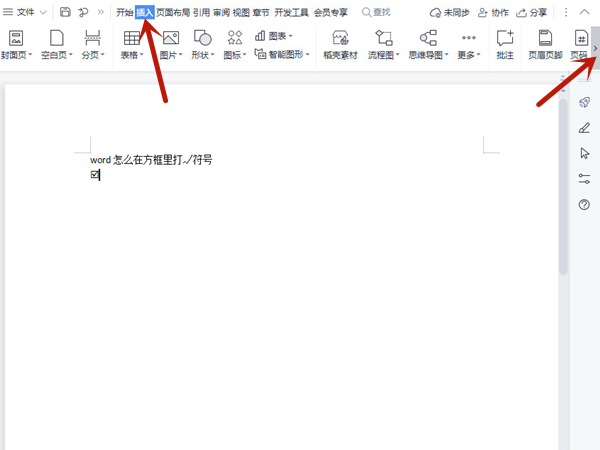Open the sliders settings icon in sidebar
Viewport: 600px width, 450px height.
click(x=584, y=178)
